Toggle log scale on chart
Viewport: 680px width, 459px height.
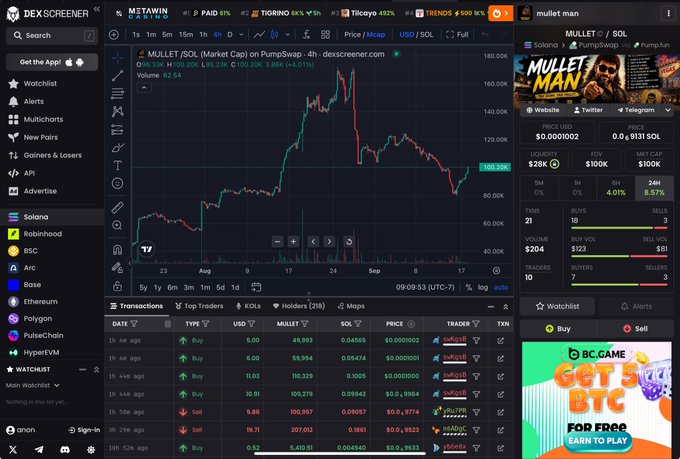click(x=483, y=287)
